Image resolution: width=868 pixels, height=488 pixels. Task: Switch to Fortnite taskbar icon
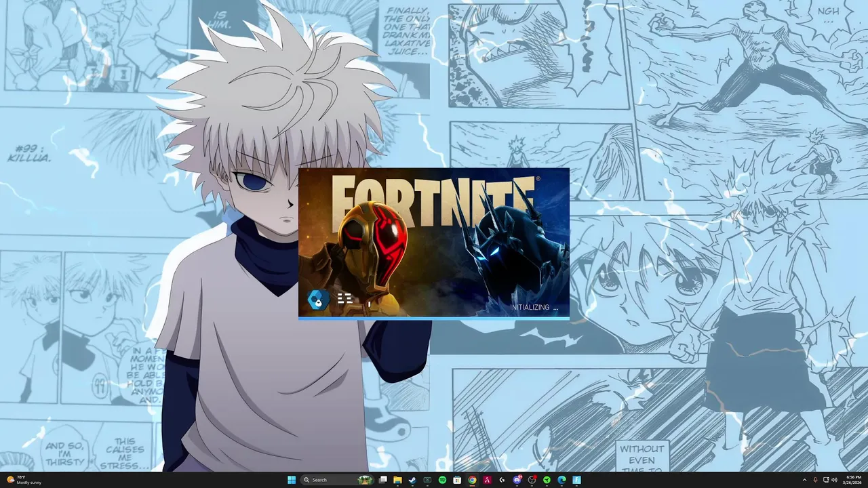pyautogui.click(x=577, y=480)
